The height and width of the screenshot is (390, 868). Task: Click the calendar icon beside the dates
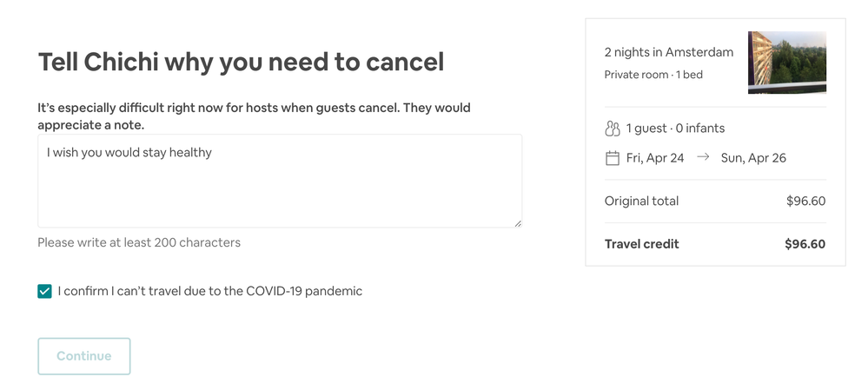pos(612,158)
